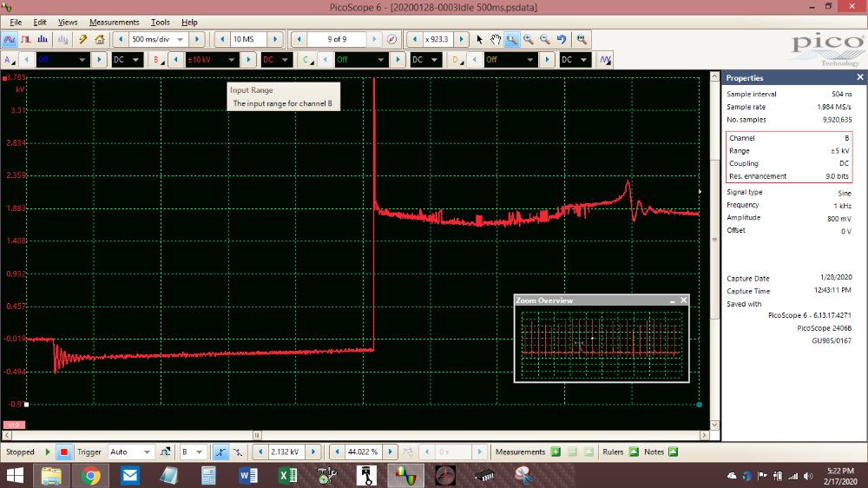The height and width of the screenshot is (488, 868).
Task: Open the Buffer Navigator compass icon
Action: point(392,39)
